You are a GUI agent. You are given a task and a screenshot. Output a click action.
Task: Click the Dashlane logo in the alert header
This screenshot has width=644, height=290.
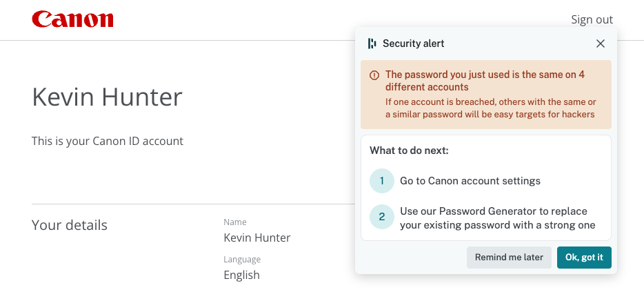(x=372, y=43)
